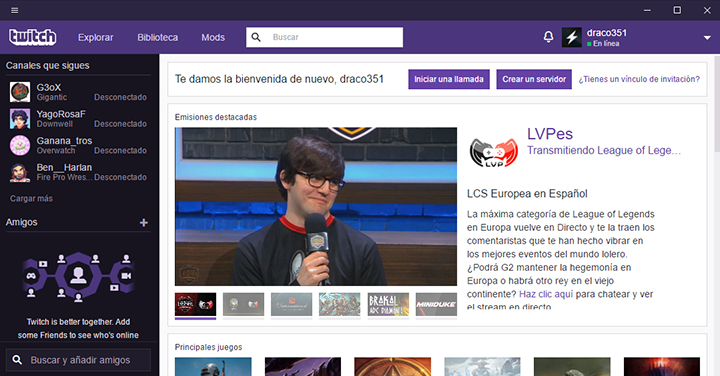Select the second featured stream thumbnail
The width and height of the screenshot is (720, 376).
[x=243, y=304]
